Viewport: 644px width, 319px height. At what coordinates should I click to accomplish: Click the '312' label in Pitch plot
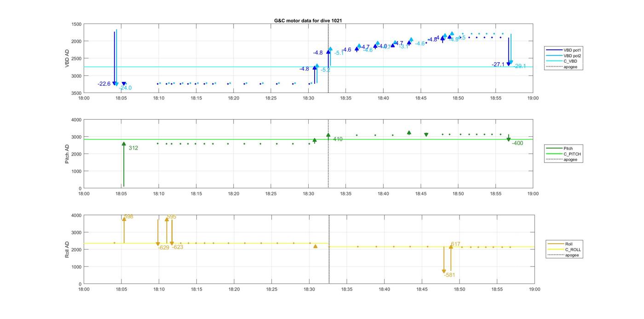coord(133,148)
